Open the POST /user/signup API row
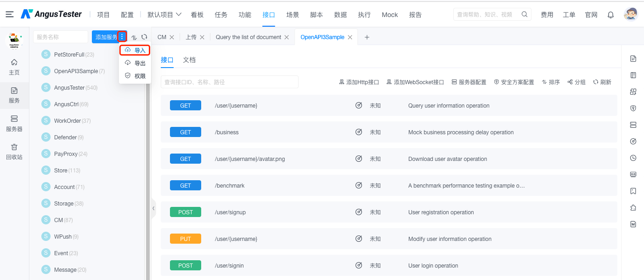644x280 pixels. pos(389,212)
